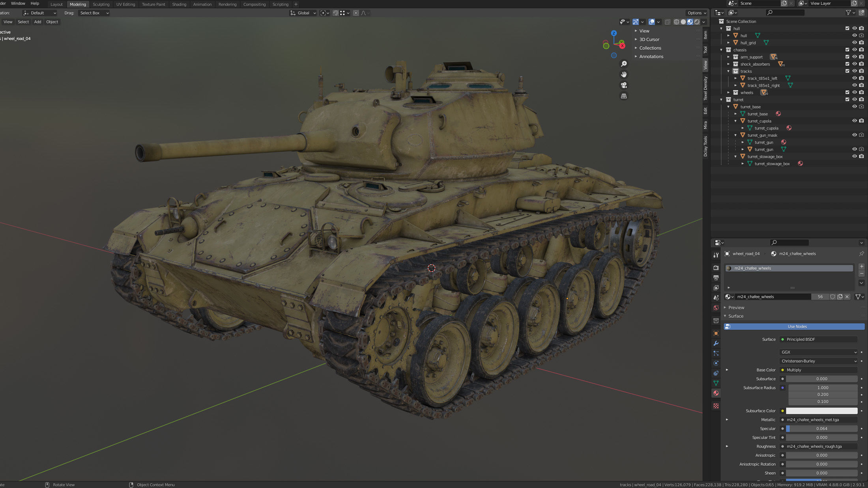868x488 pixels.
Task: Open the Material properties tab icon
Action: [x=716, y=393]
